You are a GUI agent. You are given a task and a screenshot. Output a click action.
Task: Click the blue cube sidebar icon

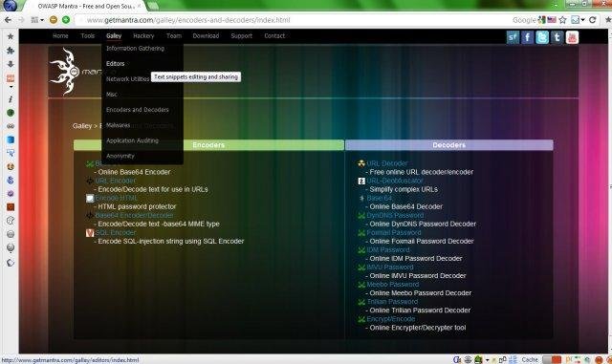pyautogui.click(x=11, y=139)
